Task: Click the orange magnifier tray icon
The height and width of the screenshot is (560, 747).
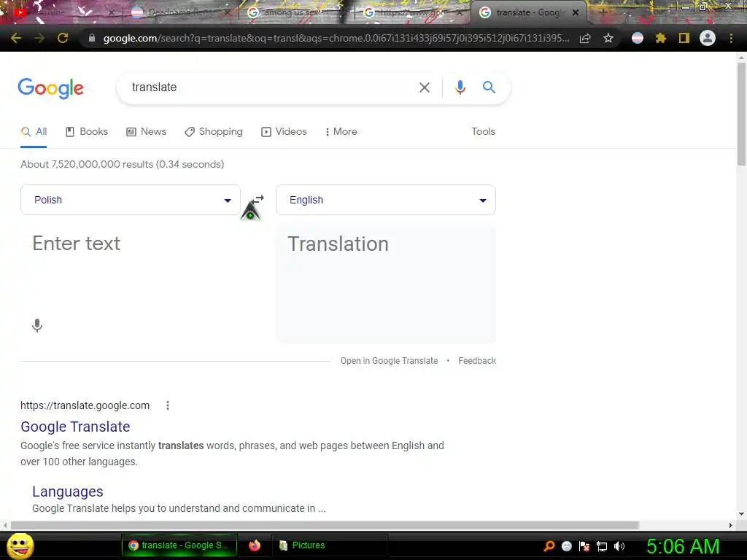Action: pyautogui.click(x=549, y=546)
